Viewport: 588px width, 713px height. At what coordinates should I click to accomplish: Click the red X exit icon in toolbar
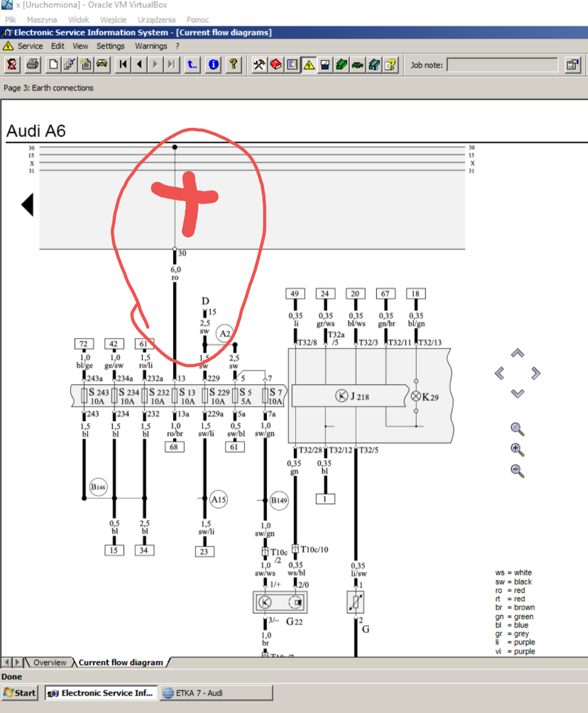coord(12,65)
